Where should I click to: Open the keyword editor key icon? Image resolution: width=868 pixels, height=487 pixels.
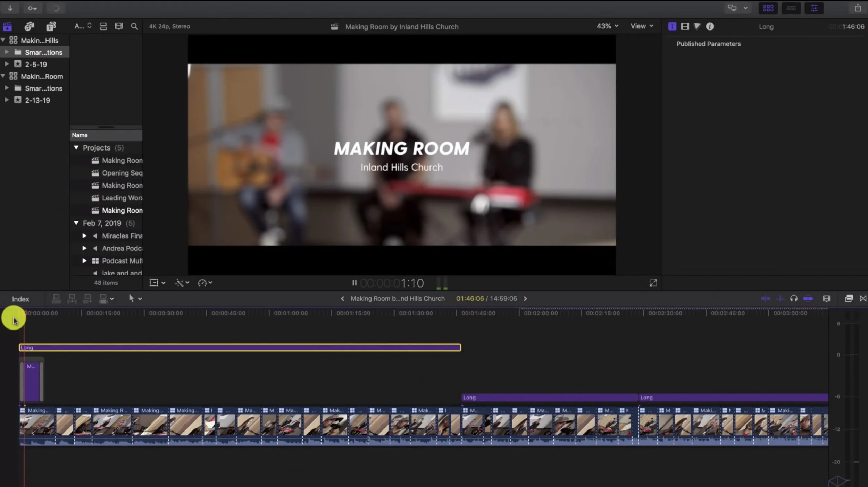(33, 8)
